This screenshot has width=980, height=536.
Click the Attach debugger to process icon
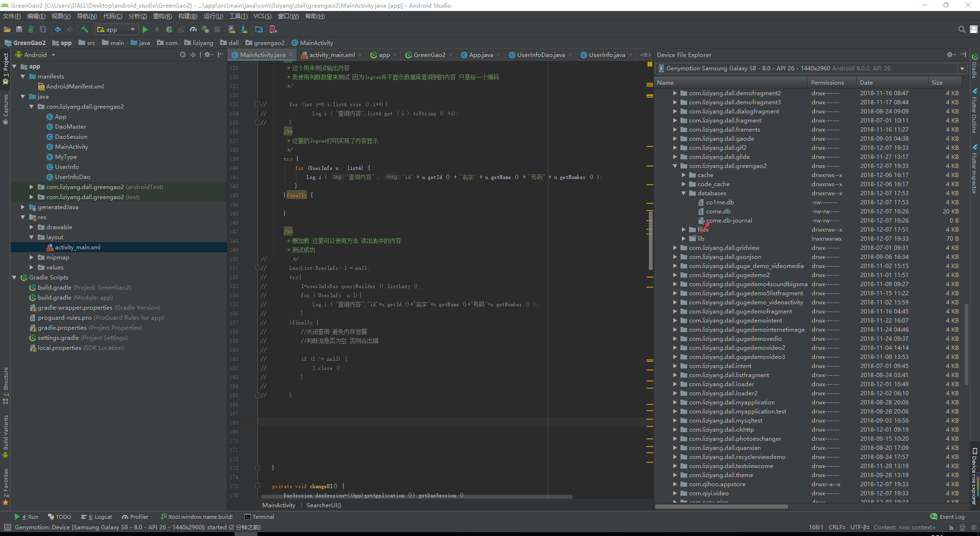[205, 30]
